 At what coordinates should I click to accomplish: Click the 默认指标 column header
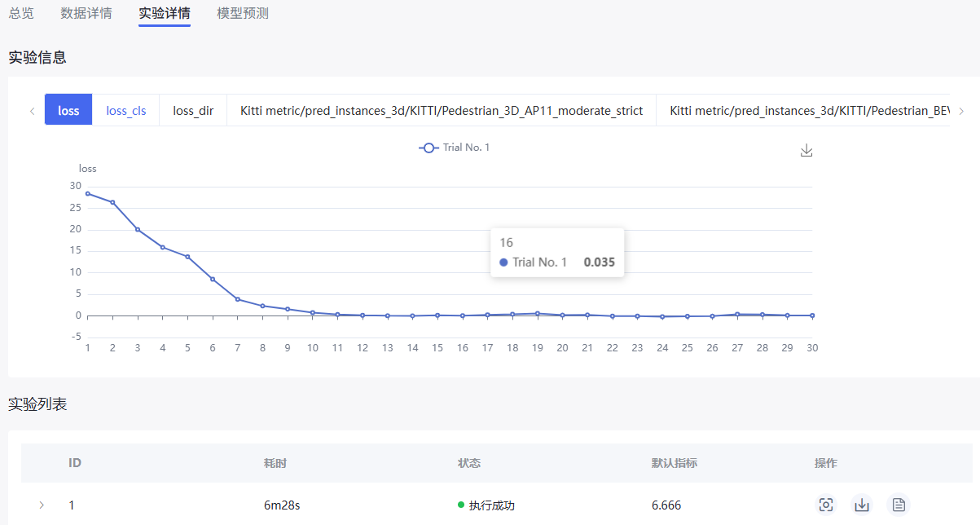click(x=675, y=463)
